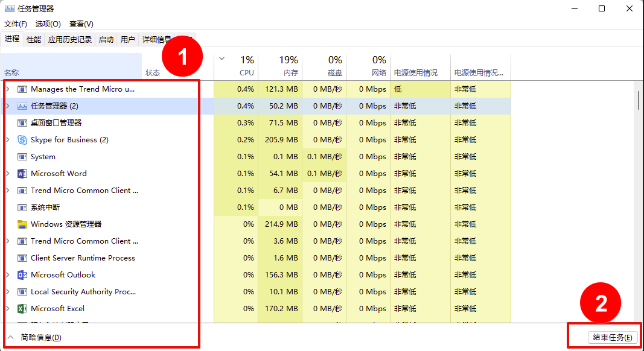Switch to the 启动 tab
Screen dimensions: 644x351
[106, 40]
